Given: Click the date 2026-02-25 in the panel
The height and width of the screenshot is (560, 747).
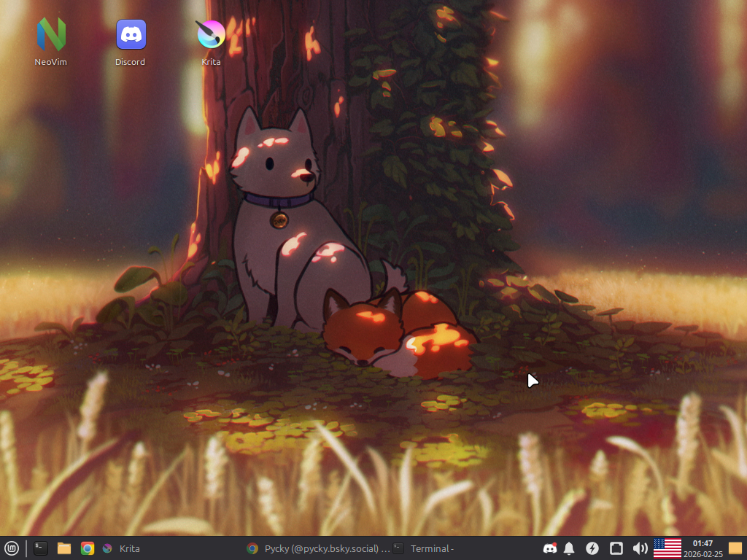Looking at the screenshot, I should (703, 554).
